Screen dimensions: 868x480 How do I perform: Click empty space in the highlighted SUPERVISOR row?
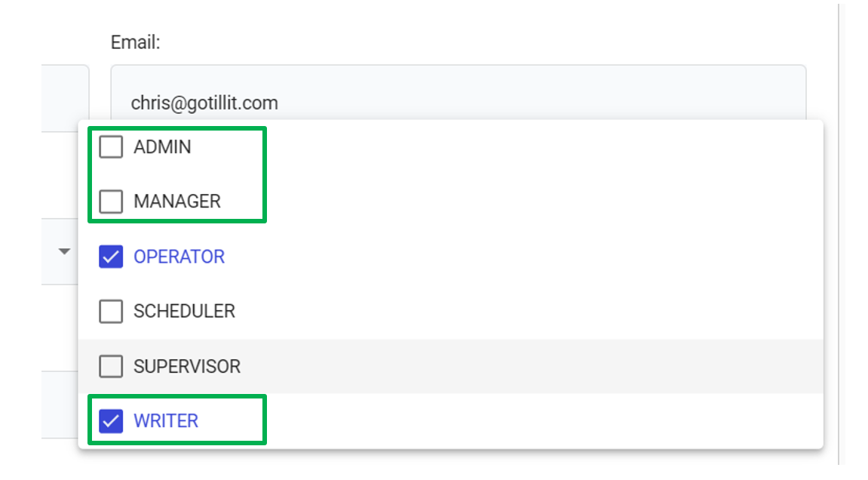(x=528, y=367)
